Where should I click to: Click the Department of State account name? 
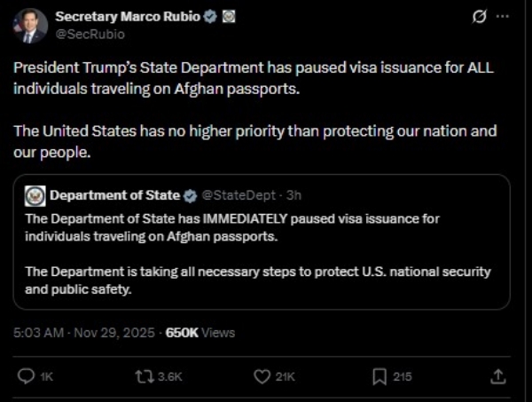[x=114, y=195]
